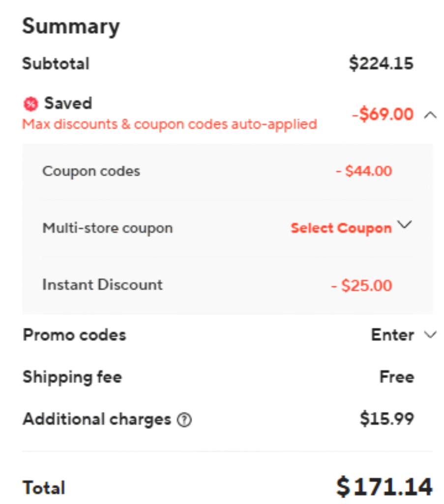Collapse the Saved discounts section chevron
This screenshot has height=504, width=444.
tap(430, 115)
